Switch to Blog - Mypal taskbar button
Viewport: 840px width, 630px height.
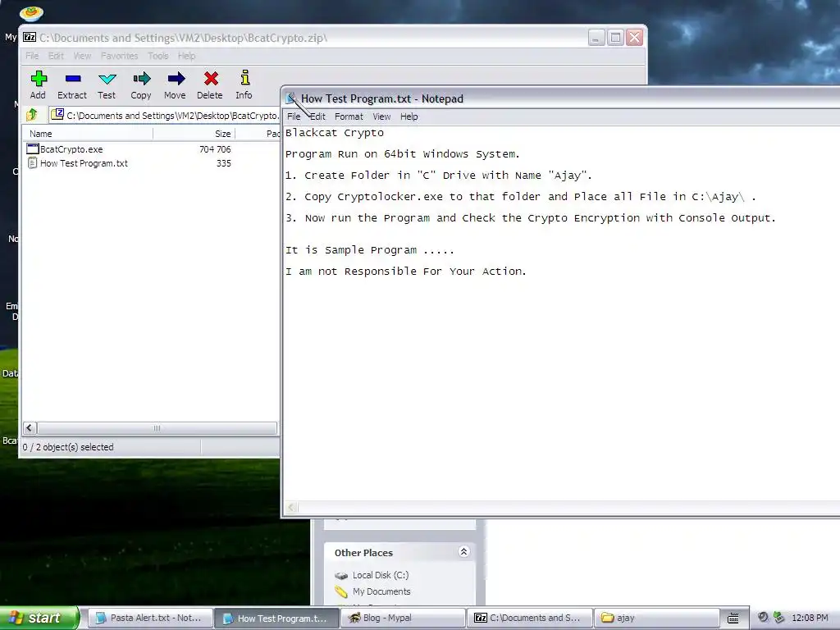403,618
